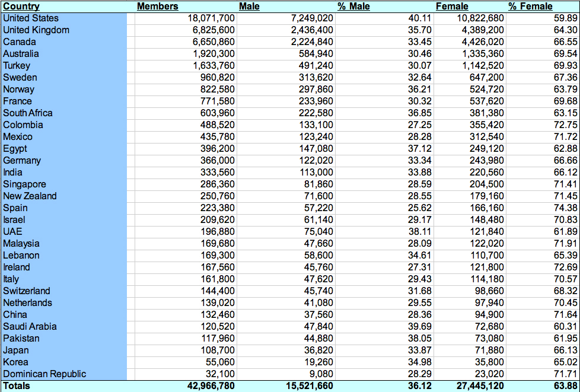Click the Turkey row label
Viewport: 580px width, 392px height.
[x=17, y=66]
